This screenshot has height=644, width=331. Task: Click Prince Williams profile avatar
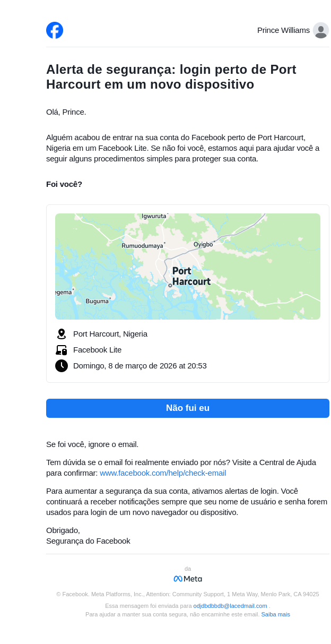click(320, 30)
